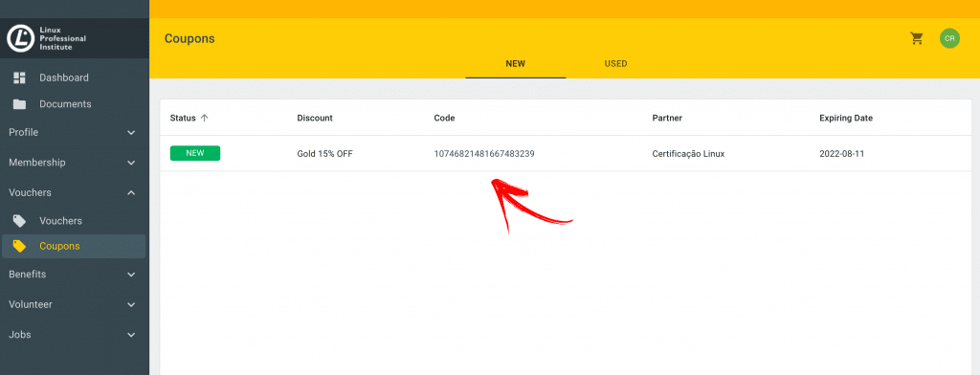The width and height of the screenshot is (980, 375).
Task: Open the shopping cart icon
Action: click(917, 39)
